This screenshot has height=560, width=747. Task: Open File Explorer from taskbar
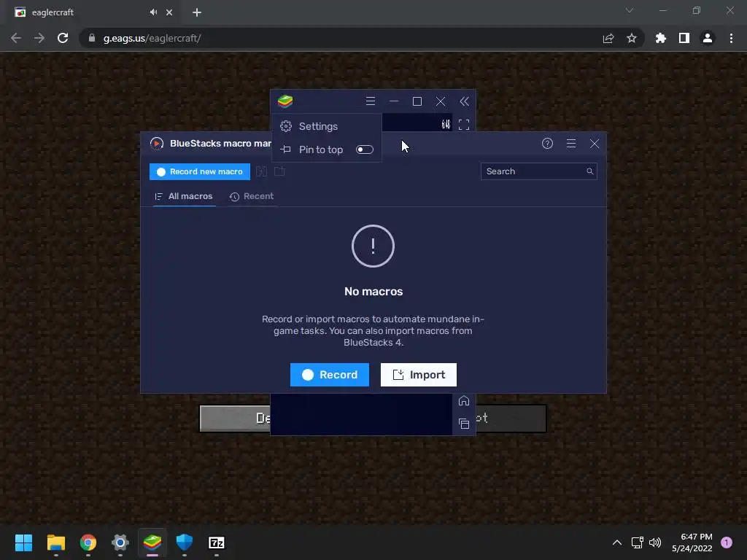tap(55, 542)
